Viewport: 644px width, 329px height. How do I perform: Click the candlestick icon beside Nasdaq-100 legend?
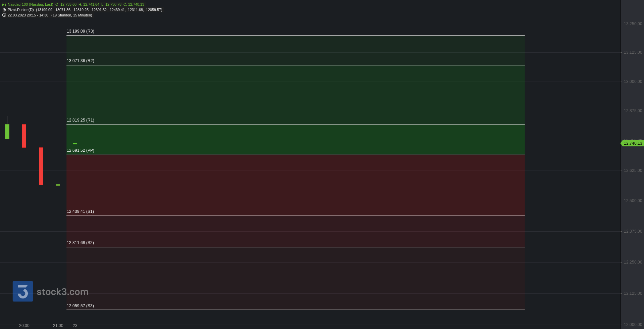coord(4,4)
